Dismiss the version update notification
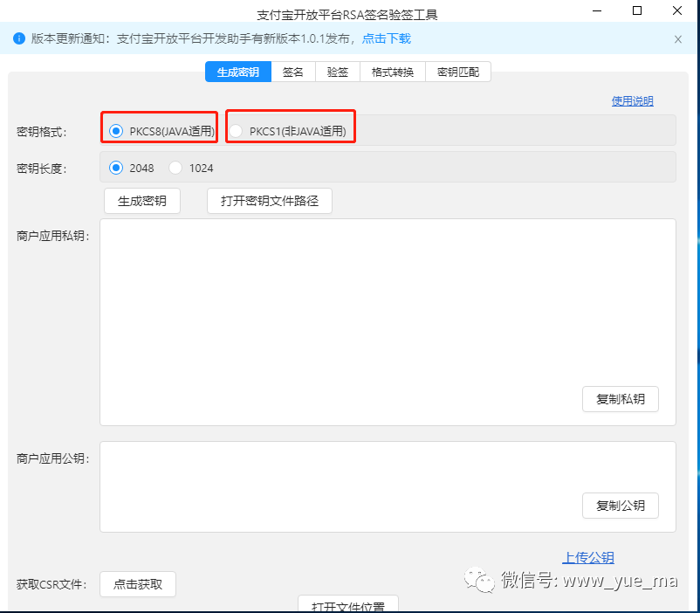The width and height of the screenshot is (700, 613). tap(677, 39)
